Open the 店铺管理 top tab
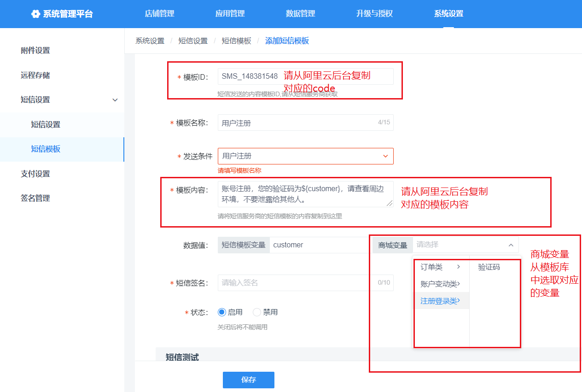This screenshot has width=582, height=392. [x=159, y=14]
